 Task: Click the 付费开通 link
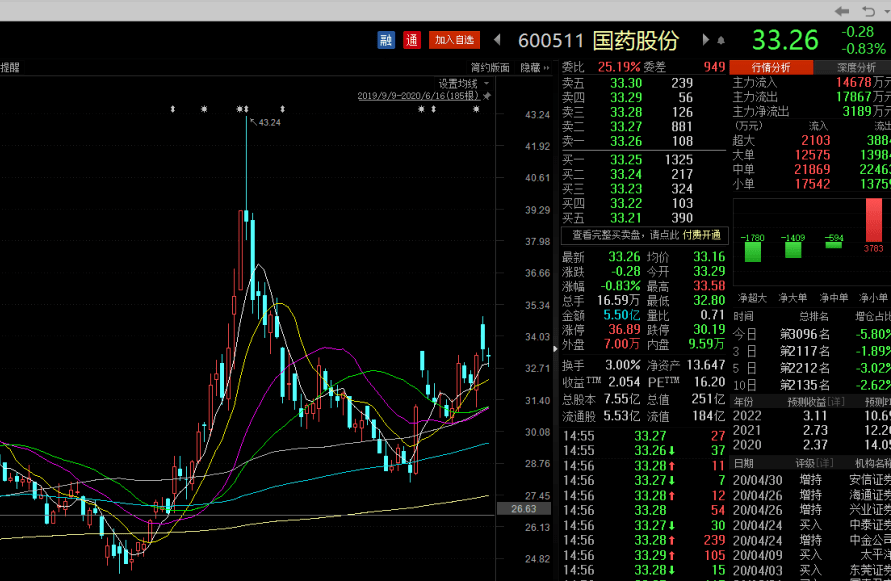pos(702,235)
